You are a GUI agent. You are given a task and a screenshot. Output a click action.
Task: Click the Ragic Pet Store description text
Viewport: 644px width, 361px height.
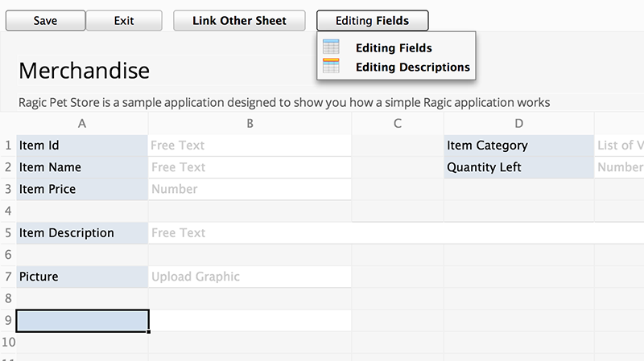(x=284, y=102)
